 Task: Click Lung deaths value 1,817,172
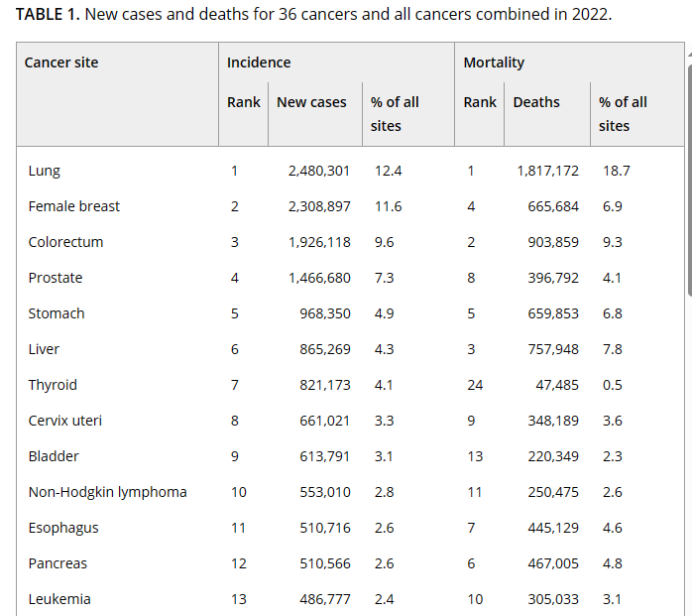tap(547, 171)
